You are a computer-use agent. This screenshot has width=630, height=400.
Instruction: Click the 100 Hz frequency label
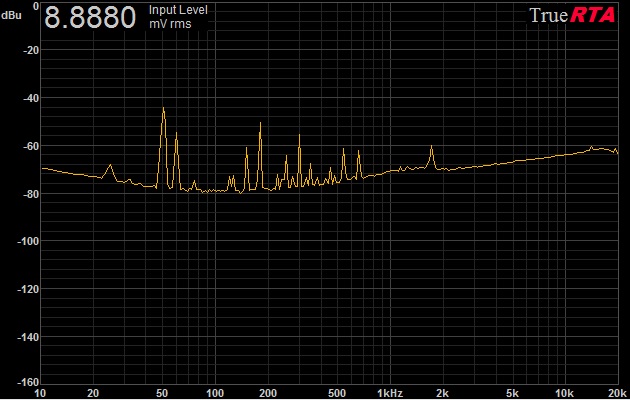pyautogui.click(x=215, y=393)
